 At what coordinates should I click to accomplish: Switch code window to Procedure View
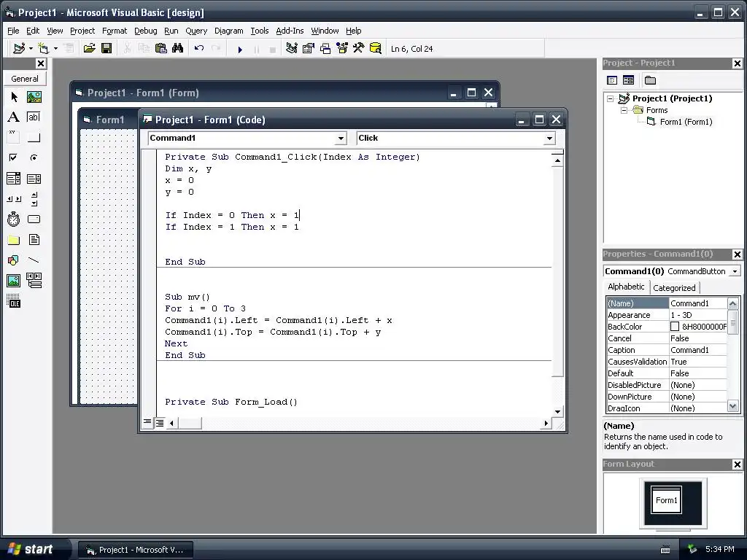(x=147, y=422)
